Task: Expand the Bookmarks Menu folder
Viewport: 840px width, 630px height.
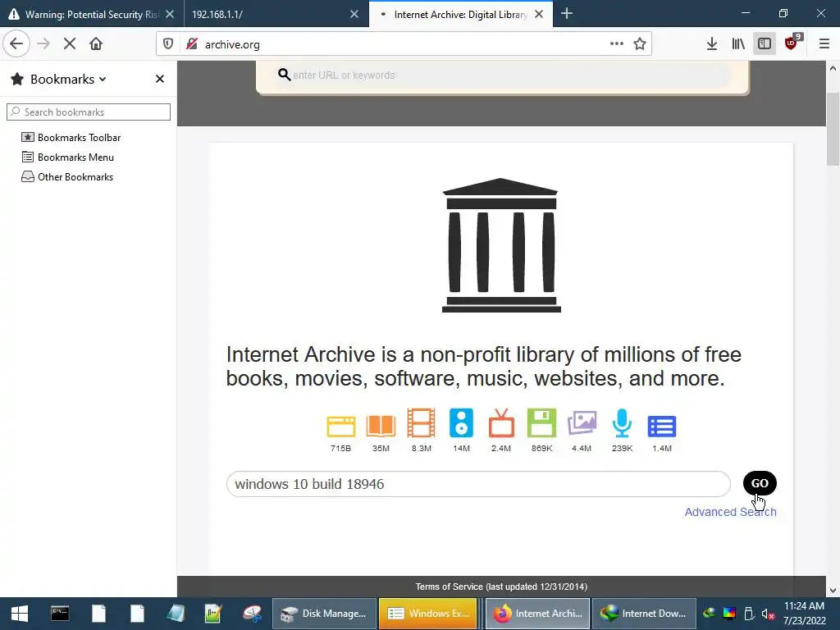Action: (67, 157)
